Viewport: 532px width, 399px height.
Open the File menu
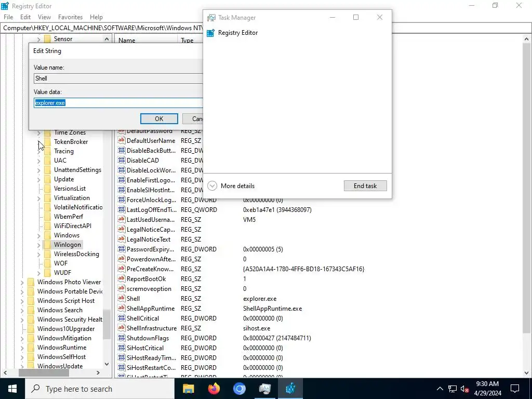(8, 17)
